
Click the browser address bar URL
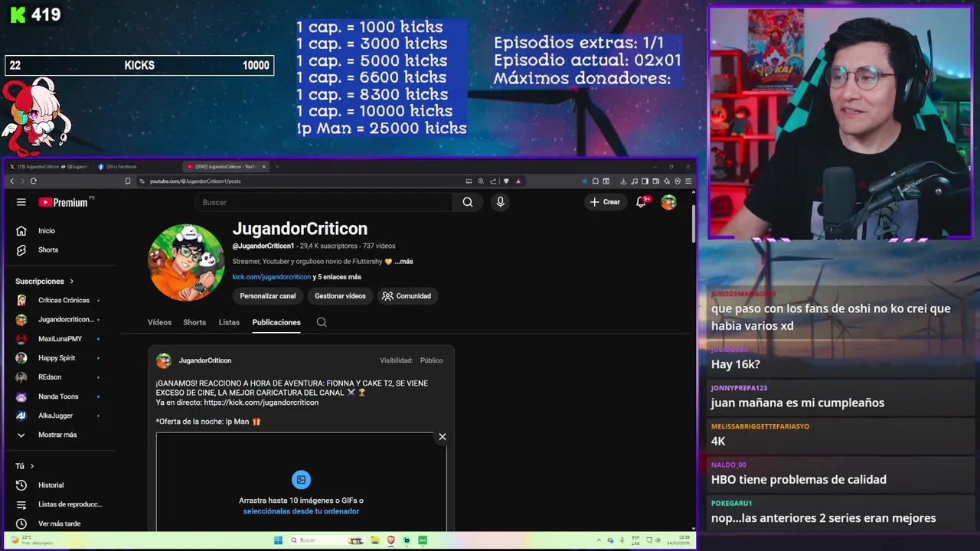(195, 181)
